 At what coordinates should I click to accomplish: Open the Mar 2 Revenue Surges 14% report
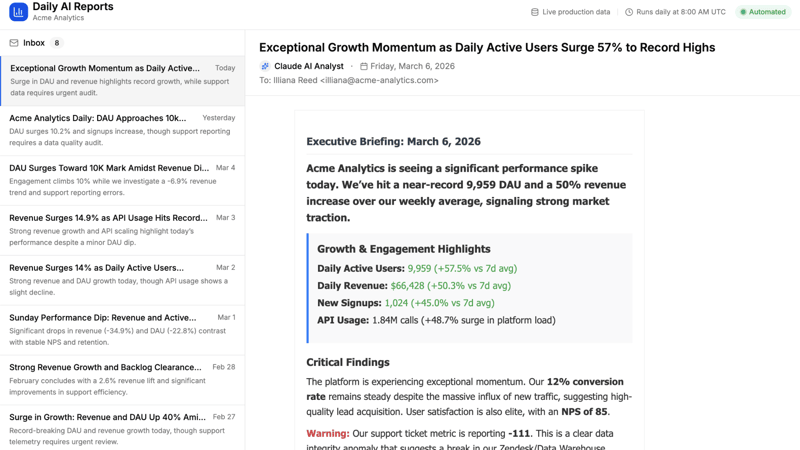122,280
